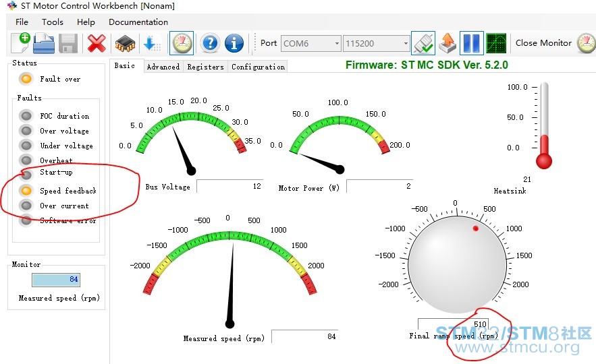The height and width of the screenshot is (364, 596).
Task: Open an existing project via folder icon
Action: pos(44,43)
